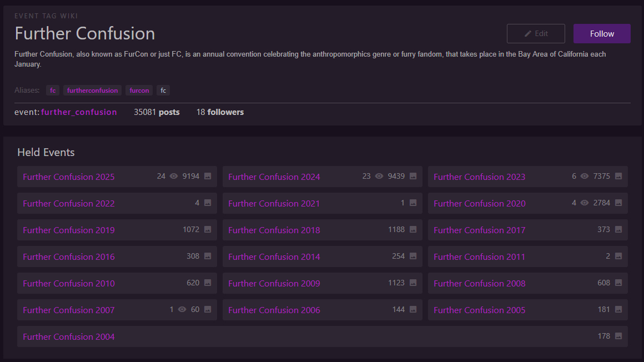Click the event further_confusion tag link

coord(79,112)
